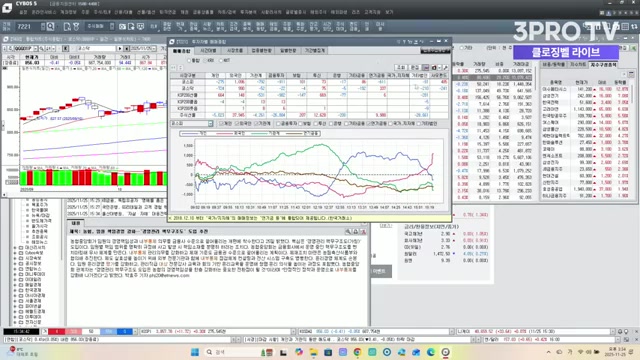Expand the 매일경제 tree node
The image size is (640, 360).
pyautogui.click(x=15, y=285)
